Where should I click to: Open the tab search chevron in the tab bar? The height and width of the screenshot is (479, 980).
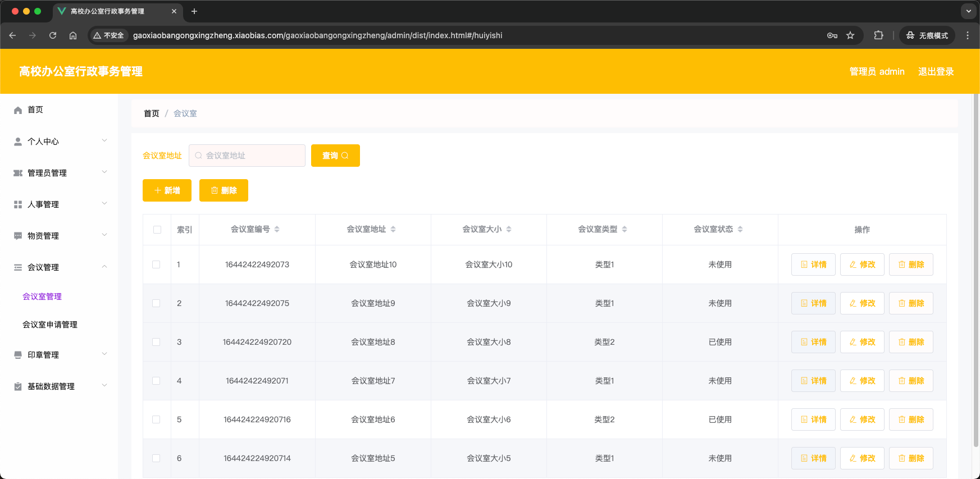point(969,11)
